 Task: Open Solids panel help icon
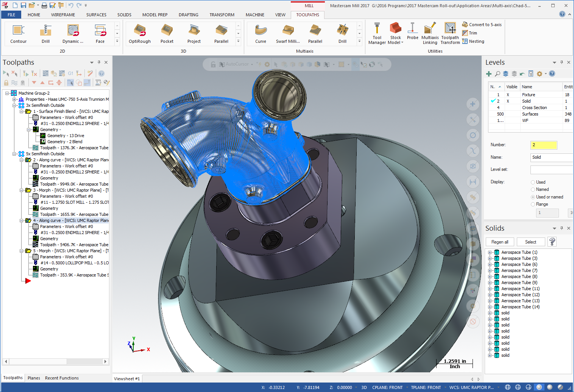552,242
